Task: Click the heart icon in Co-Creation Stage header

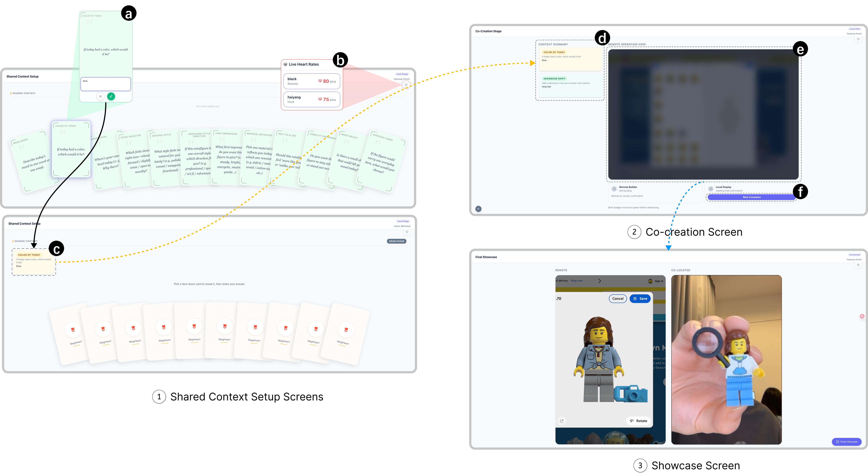Action: tap(858, 39)
